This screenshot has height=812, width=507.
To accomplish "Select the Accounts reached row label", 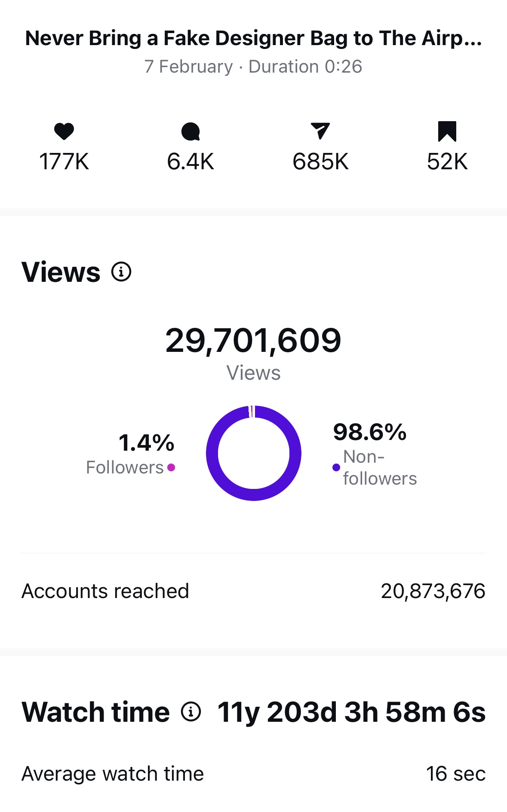I will [105, 591].
